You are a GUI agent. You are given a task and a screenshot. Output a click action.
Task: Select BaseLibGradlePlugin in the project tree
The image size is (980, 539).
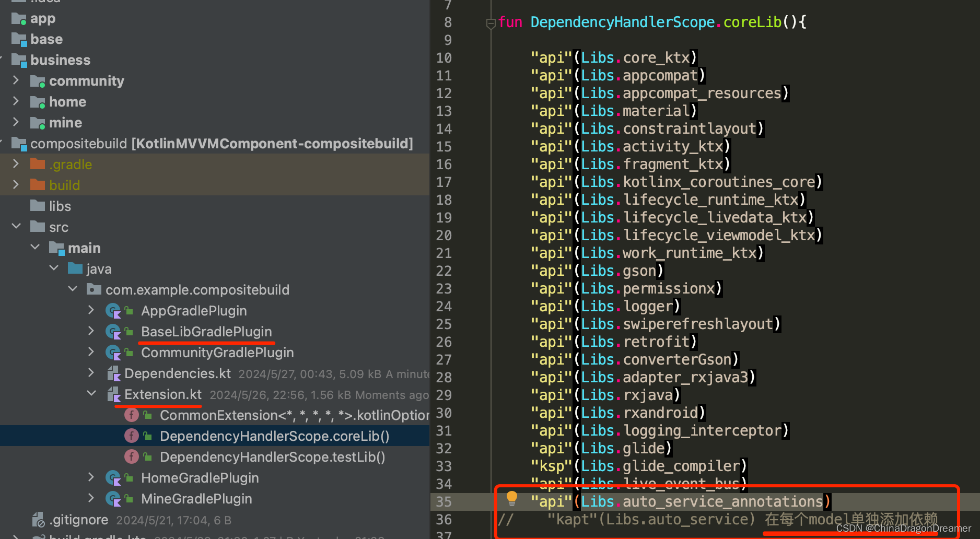[206, 331]
